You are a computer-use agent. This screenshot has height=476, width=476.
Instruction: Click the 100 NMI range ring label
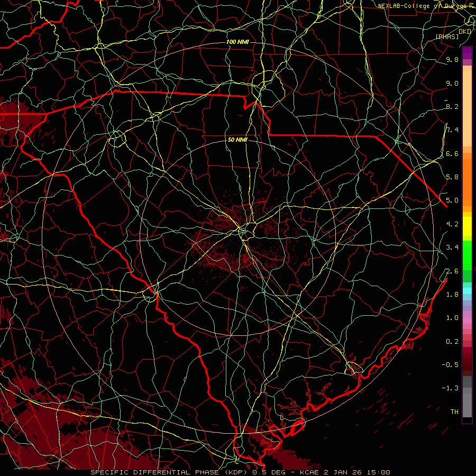[x=237, y=42]
